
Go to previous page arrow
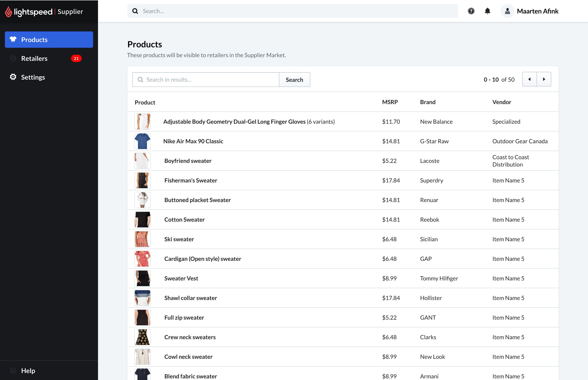point(529,79)
